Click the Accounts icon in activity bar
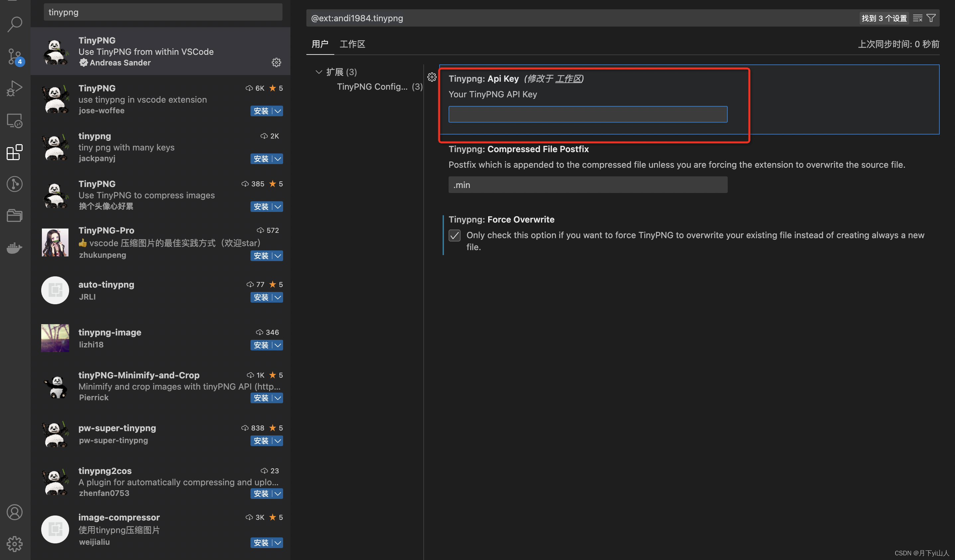955x560 pixels. tap(15, 512)
